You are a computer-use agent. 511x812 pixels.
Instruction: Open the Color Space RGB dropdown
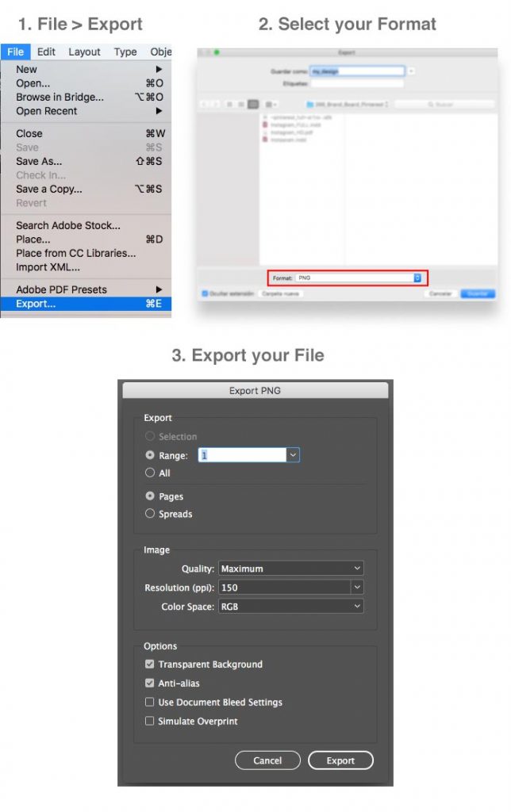(290, 607)
